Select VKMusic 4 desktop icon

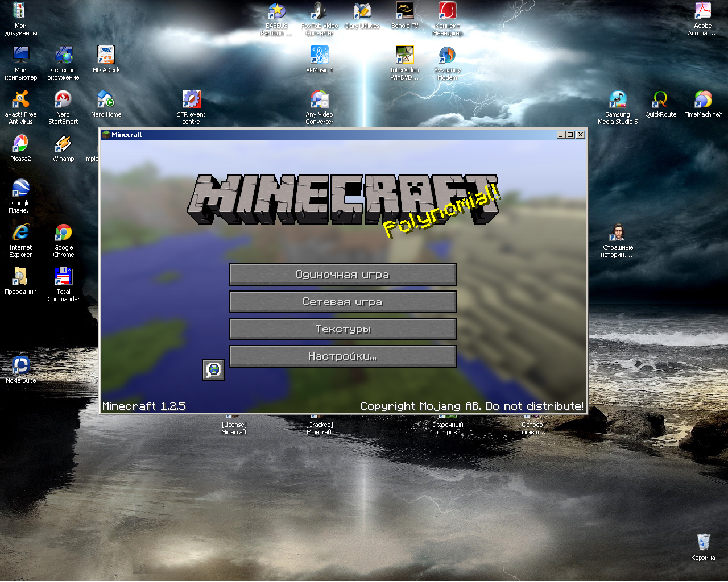(x=319, y=60)
